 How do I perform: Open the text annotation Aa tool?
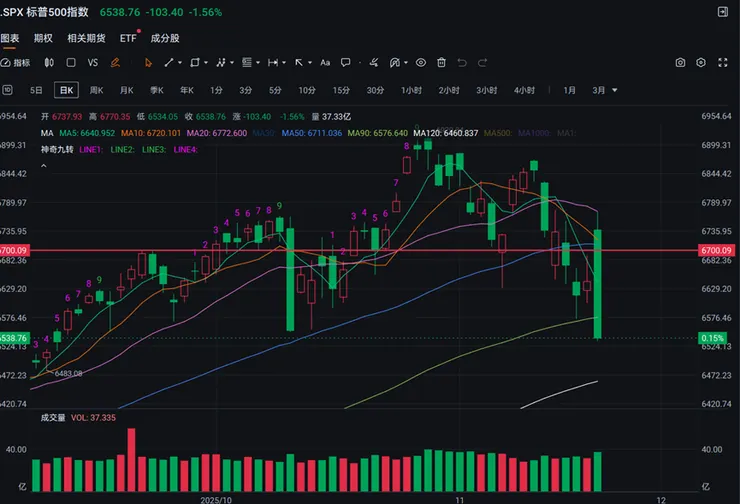[325, 62]
